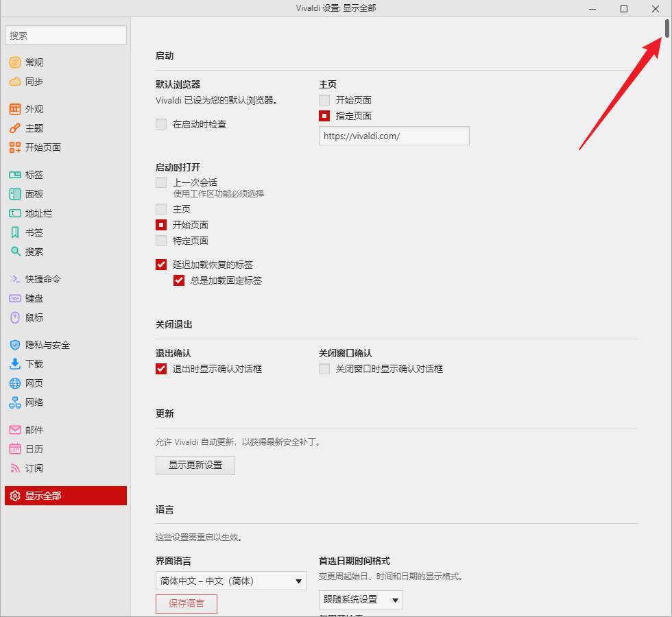Select the 网络 network icon
Image resolution: width=672 pixels, height=617 pixels.
[15, 402]
